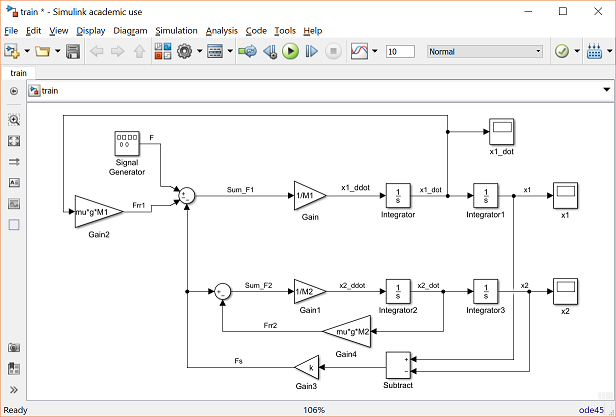
Task: Toggle the area annotation box tool
Action: (x=14, y=224)
